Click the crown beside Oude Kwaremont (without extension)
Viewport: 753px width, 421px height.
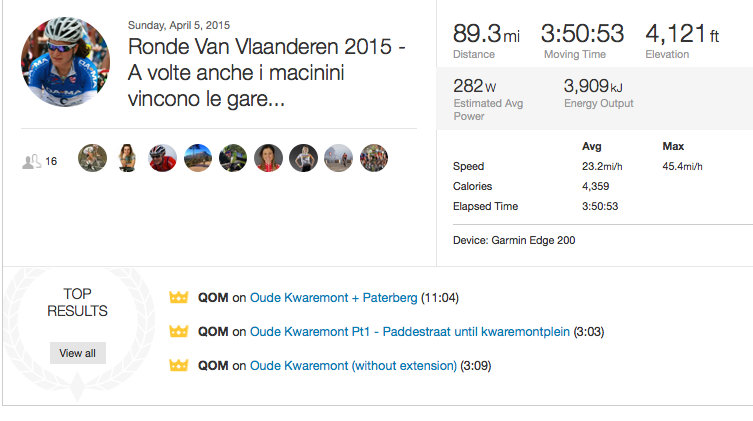[180, 366]
